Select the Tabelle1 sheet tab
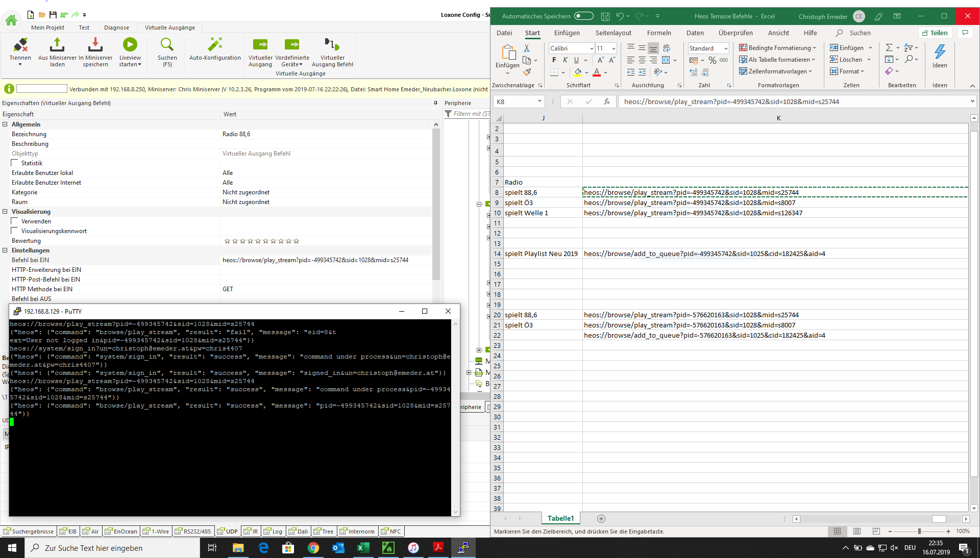This screenshot has width=980, height=558. pos(560,518)
